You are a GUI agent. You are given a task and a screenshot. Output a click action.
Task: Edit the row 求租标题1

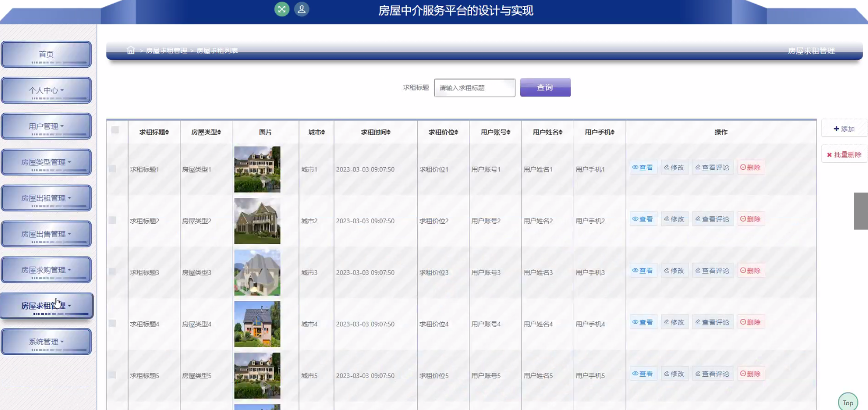click(674, 167)
